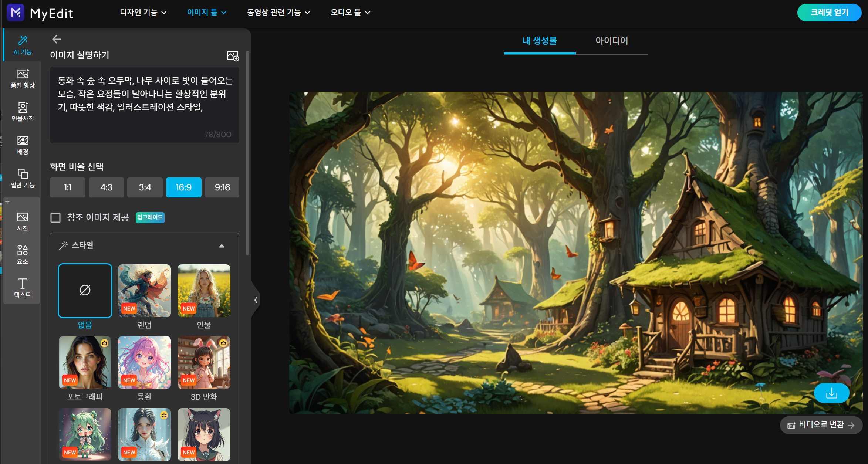Image resolution: width=868 pixels, height=464 pixels.
Task: Open the 요소 elements panel icon
Action: point(23,254)
